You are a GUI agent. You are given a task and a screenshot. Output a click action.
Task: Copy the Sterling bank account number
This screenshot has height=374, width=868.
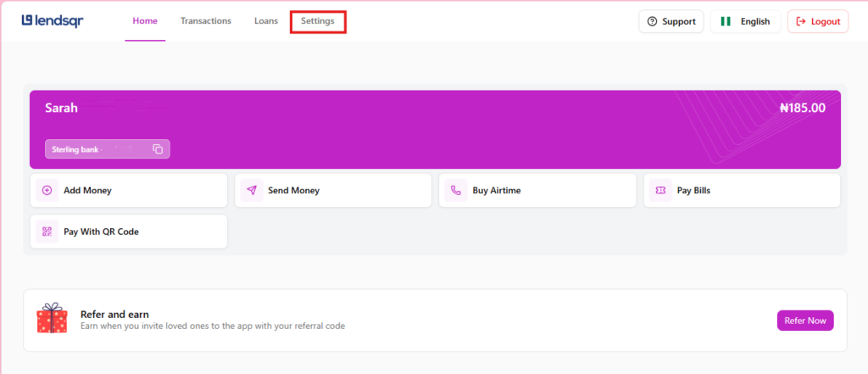coord(158,149)
